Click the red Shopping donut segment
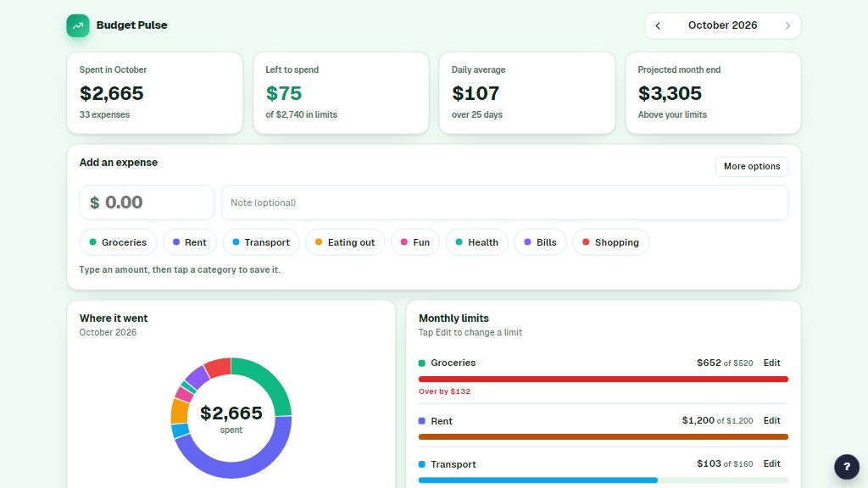 219,367
